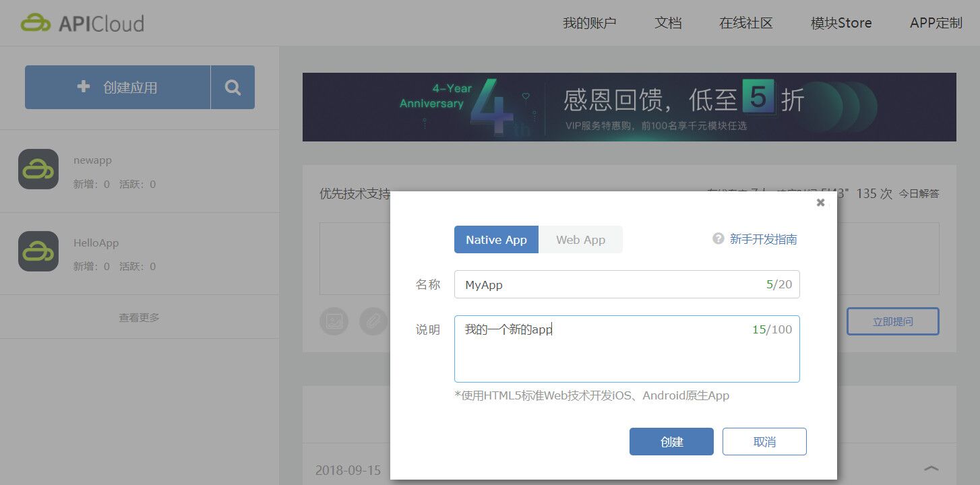980x485 pixels.
Task: Open the 在线社区 section
Action: tap(745, 22)
